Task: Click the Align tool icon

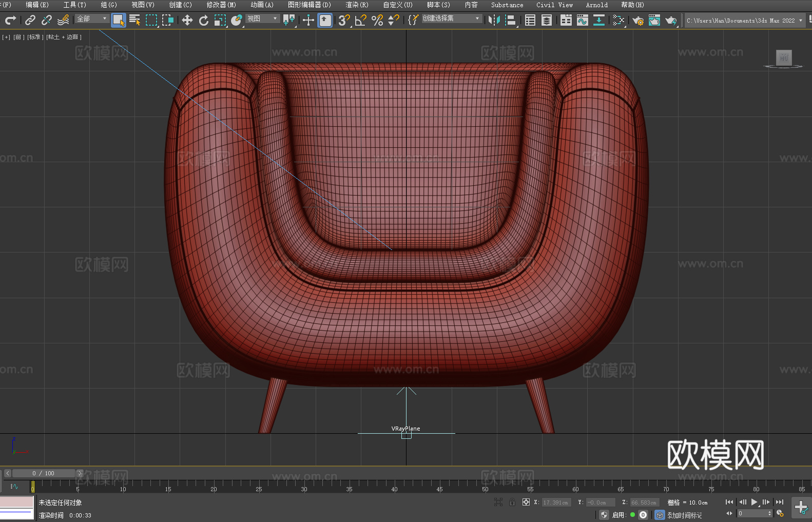Action: click(511, 20)
